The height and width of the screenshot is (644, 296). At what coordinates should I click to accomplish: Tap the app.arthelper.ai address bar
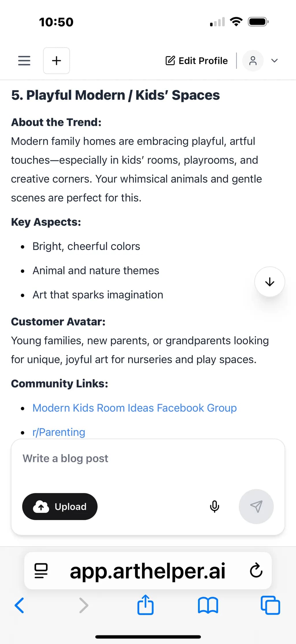click(148, 571)
